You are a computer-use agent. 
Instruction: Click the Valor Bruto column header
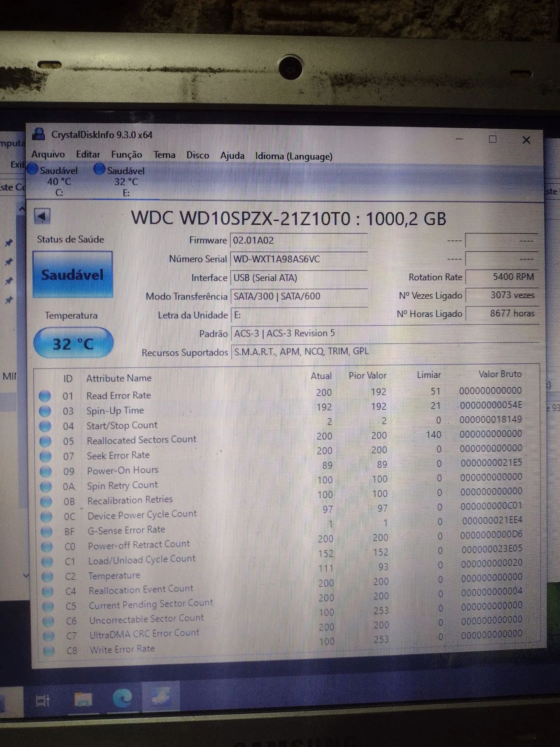tap(500, 374)
